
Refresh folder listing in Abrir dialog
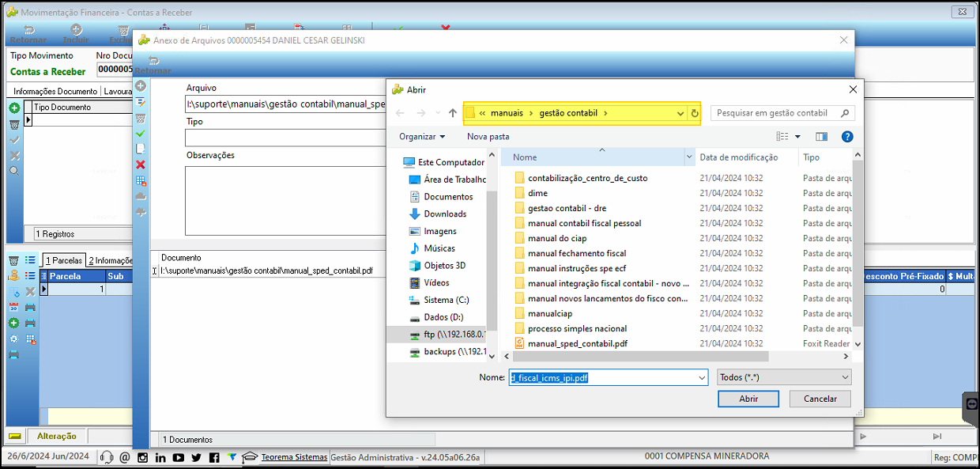(695, 113)
